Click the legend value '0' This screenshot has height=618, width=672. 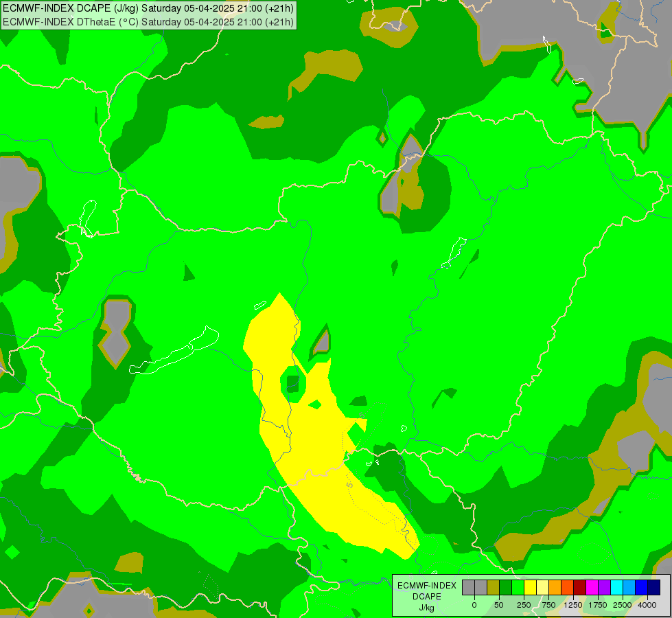coord(474,605)
